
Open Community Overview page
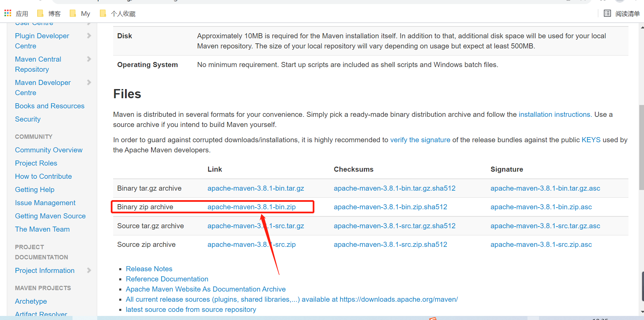[x=49, y=150]
